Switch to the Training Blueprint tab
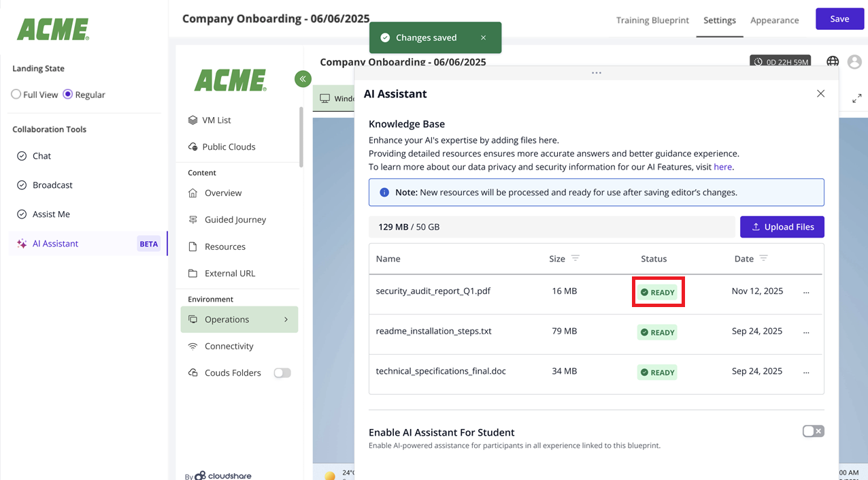This screenshot has width=868, height=480. (652, 20)
